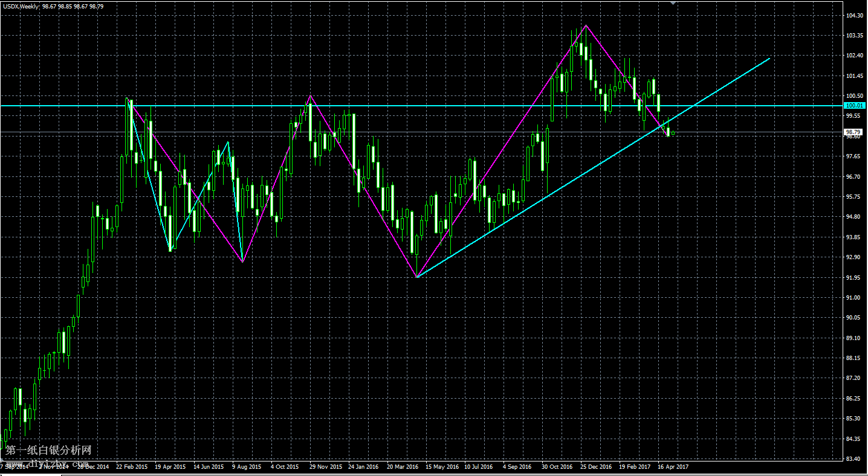Click the 96.70 price axis label
The height and width of the screenshot is (476, 868).
(853, 176)
